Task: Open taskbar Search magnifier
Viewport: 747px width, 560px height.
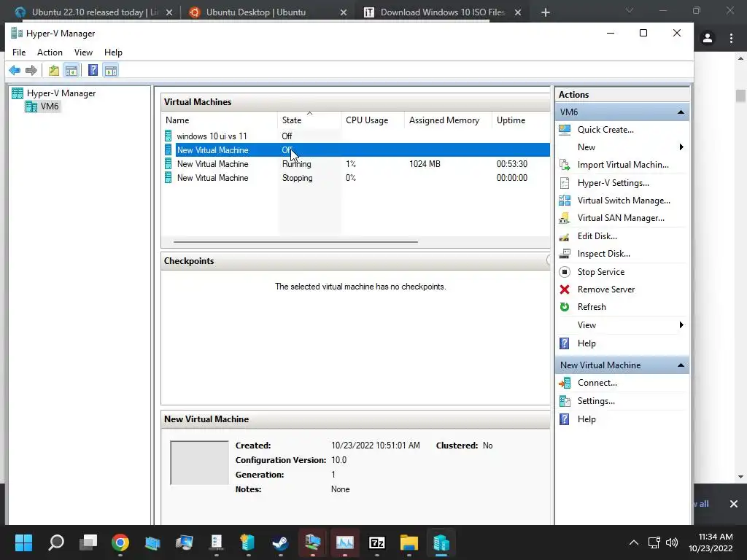Action: tap(56, 542)
